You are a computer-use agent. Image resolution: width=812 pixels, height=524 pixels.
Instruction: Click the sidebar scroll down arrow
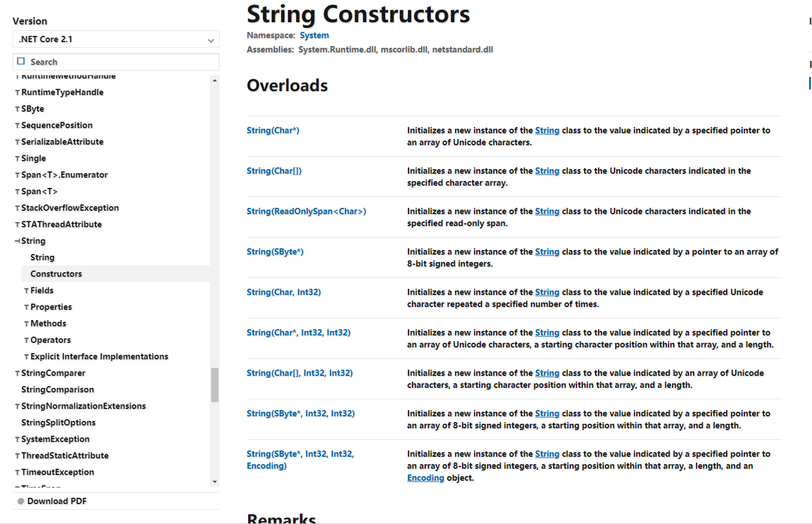tap(215, 482)
